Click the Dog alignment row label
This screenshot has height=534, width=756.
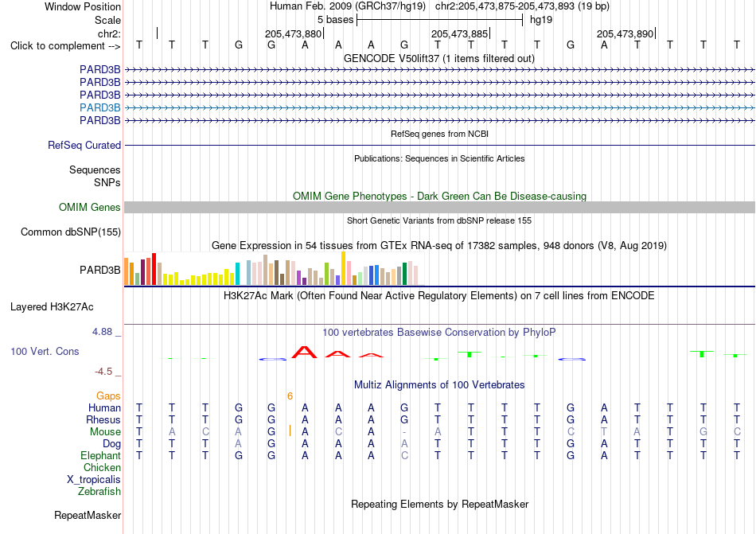(111, 444)
